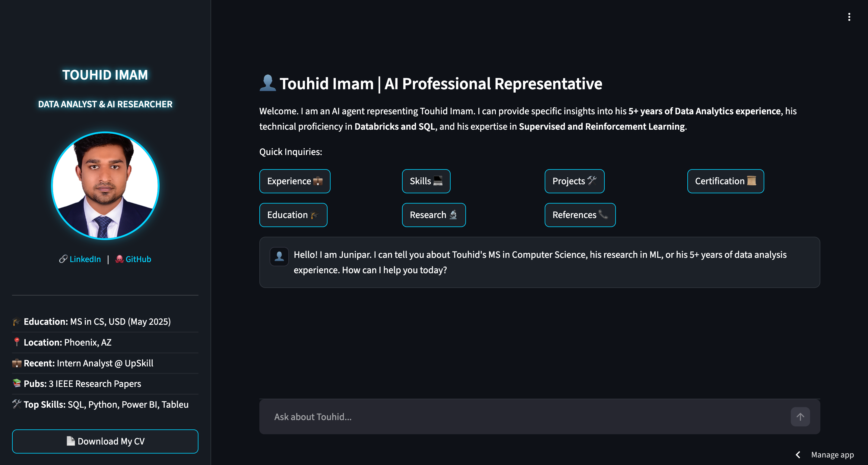Click the Experience quick inquiry button
The image size is (868, 465).
coord(294,181)
